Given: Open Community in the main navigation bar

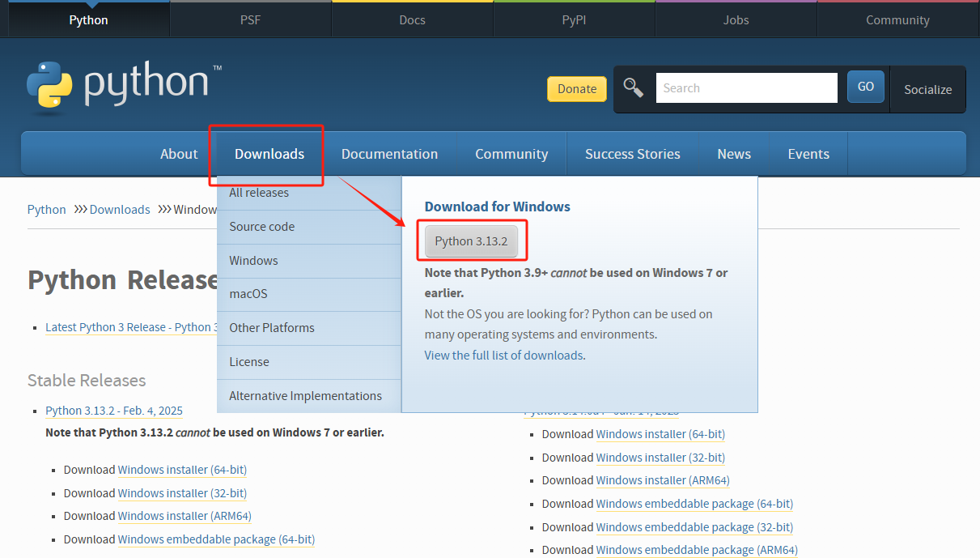Looking at the screenshot, I should [511, 154].
